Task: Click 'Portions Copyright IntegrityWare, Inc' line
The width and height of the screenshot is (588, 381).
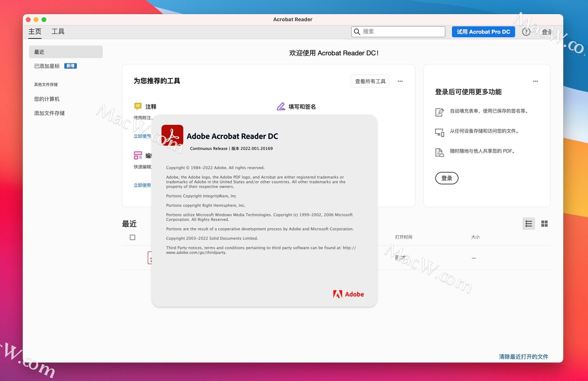Action: [x=201, y=196]
